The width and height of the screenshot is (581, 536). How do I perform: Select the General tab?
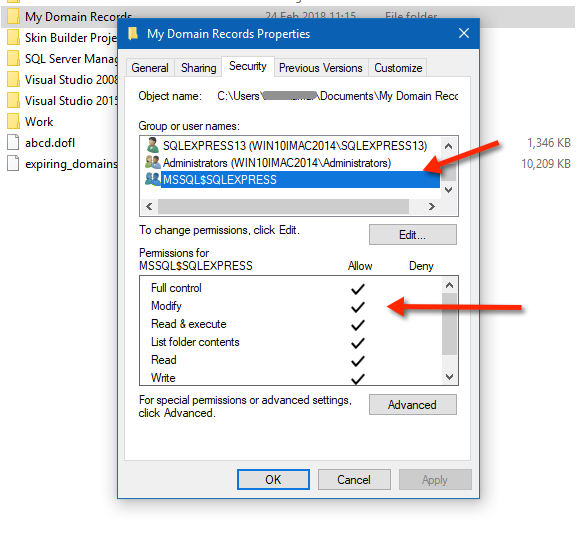pos(150,68)
